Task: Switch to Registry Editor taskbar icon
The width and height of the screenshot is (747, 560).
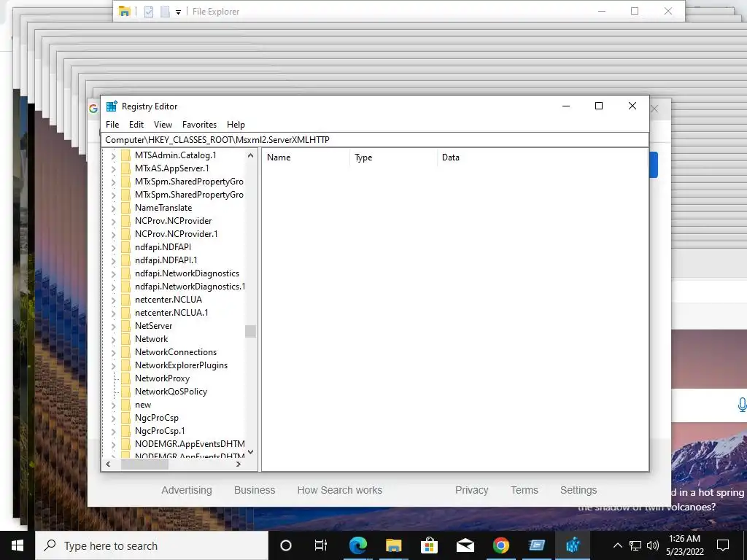Action: pos(573,545)
